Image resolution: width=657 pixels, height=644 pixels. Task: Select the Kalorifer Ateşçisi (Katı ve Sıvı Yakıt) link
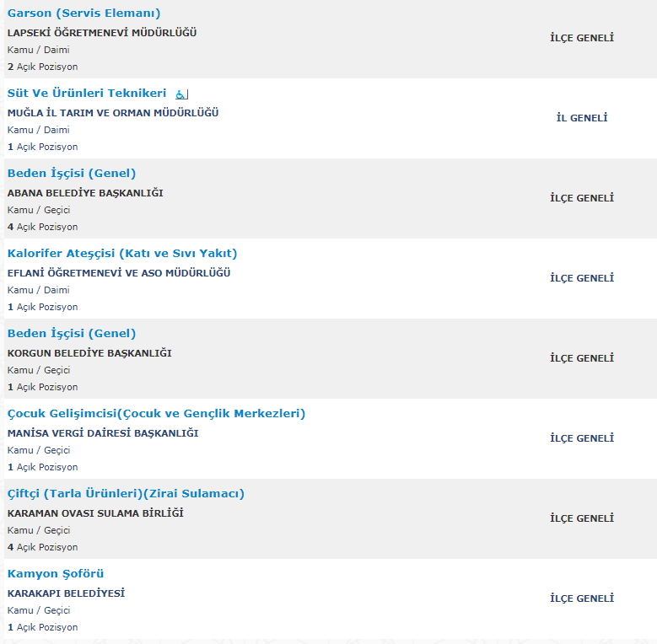click(122, 254)
